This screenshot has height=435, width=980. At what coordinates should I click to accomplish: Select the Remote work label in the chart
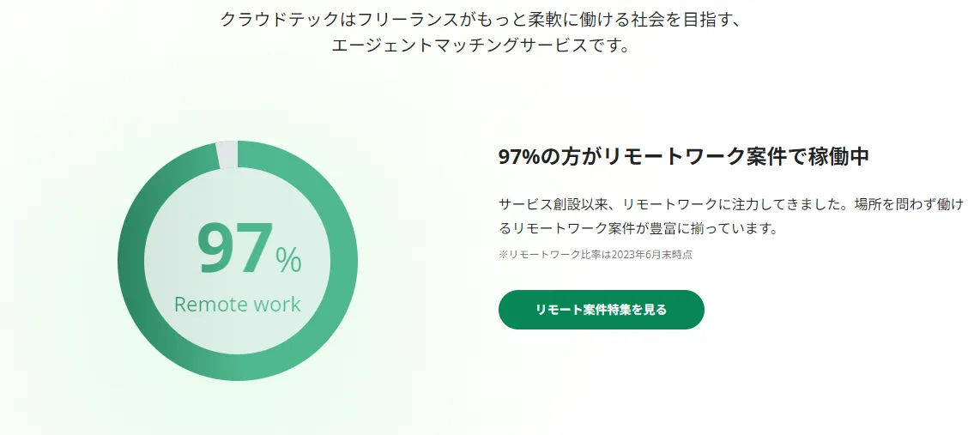(237, 305)
